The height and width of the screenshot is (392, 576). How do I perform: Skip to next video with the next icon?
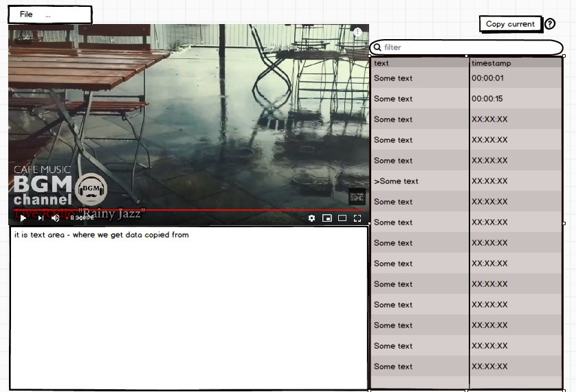pyautogui.click(x=41, y=218)
